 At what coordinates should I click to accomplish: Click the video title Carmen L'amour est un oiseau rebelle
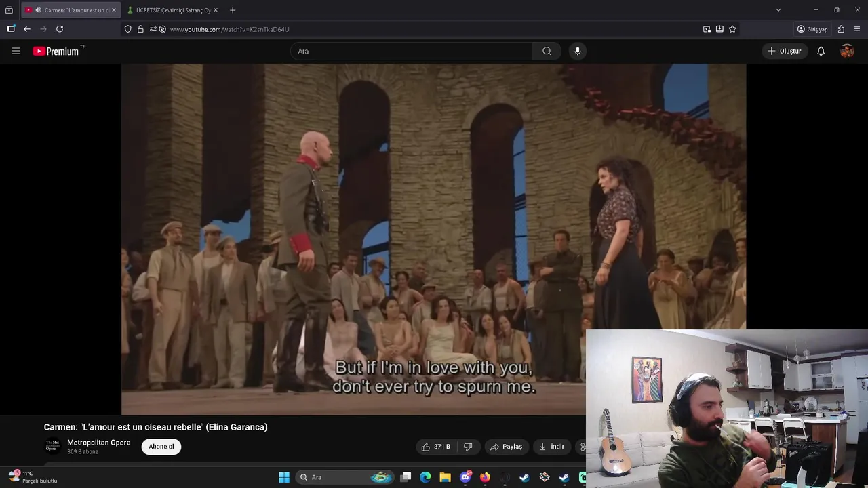[155, 427]
